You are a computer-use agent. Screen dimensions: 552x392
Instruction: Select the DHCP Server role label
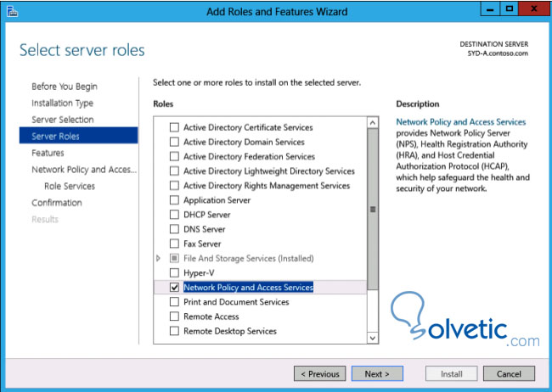pyautogui.click(x=207, y=215)
